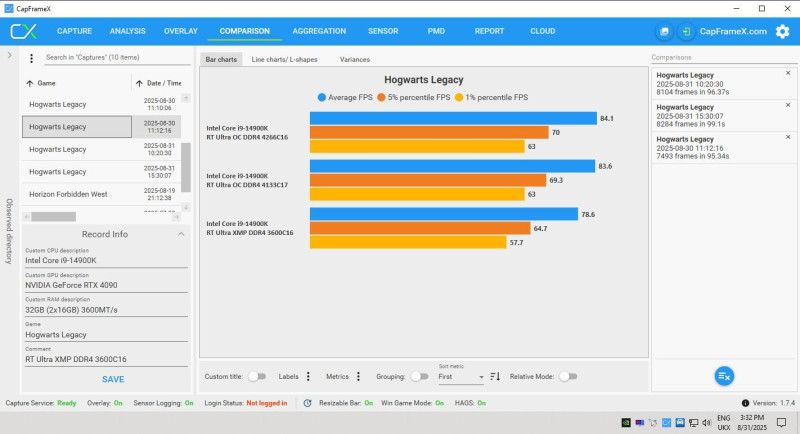The image size is (800, 434).
Task: Remove 2025-08-31 10:20:30 comparison entry
Action: tap(788, 73)
